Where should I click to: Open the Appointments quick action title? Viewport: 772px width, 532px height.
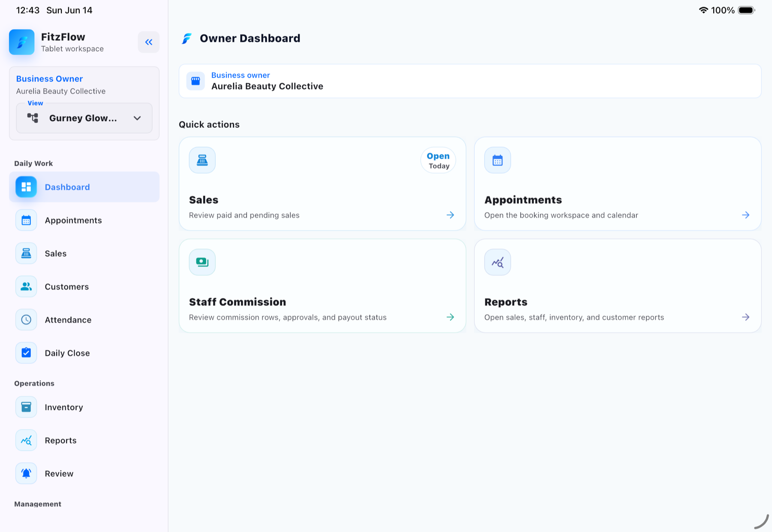pos(523,200)
